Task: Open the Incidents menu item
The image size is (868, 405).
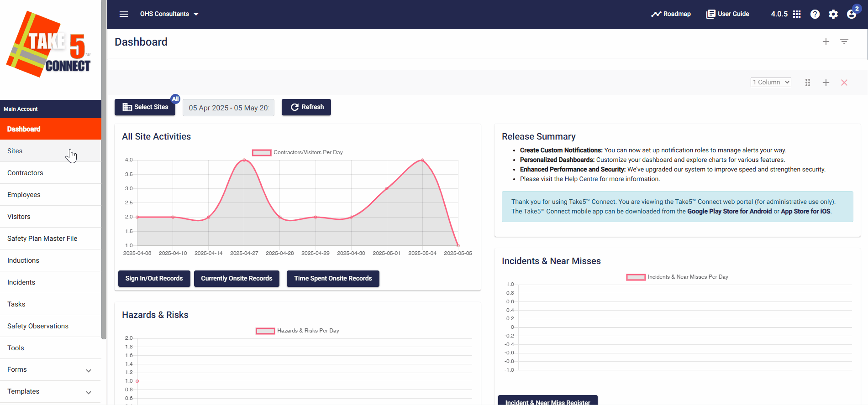Action: click(51, 282)
